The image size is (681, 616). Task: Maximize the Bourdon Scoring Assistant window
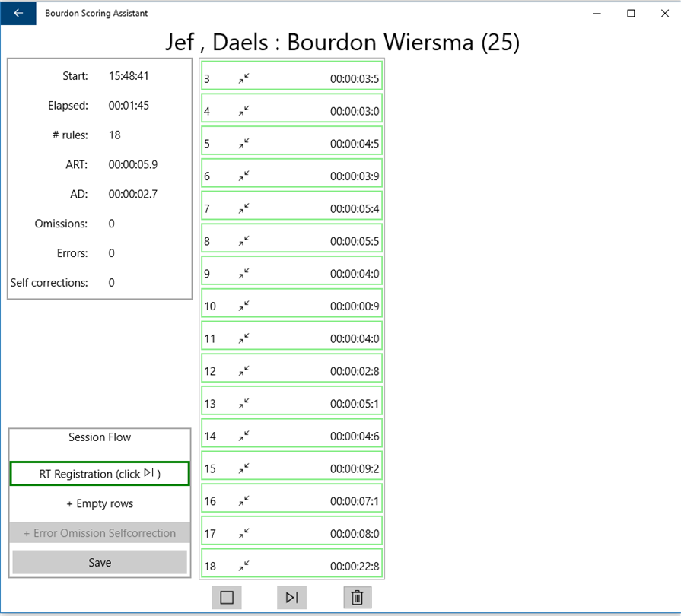click(x=631, y=14)
